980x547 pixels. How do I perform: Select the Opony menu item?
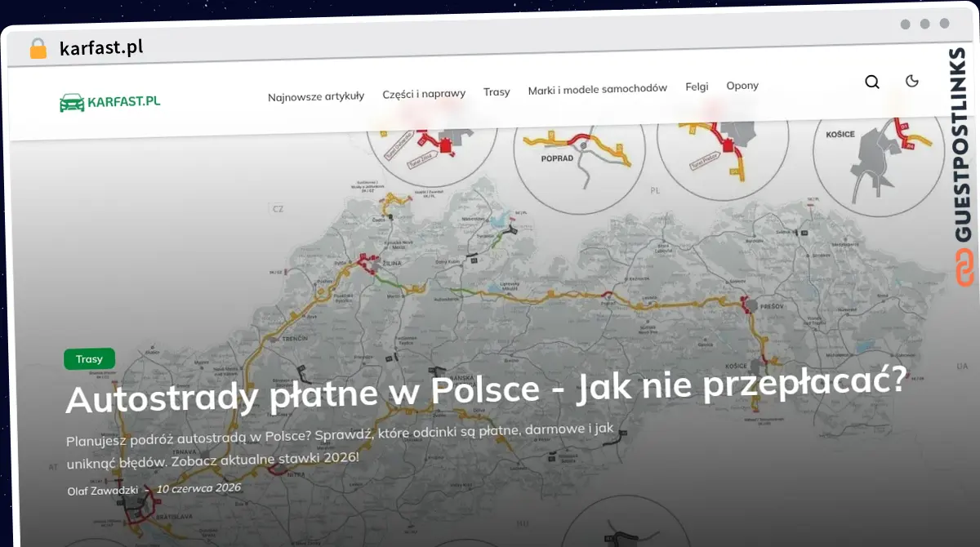pos(742,85)
